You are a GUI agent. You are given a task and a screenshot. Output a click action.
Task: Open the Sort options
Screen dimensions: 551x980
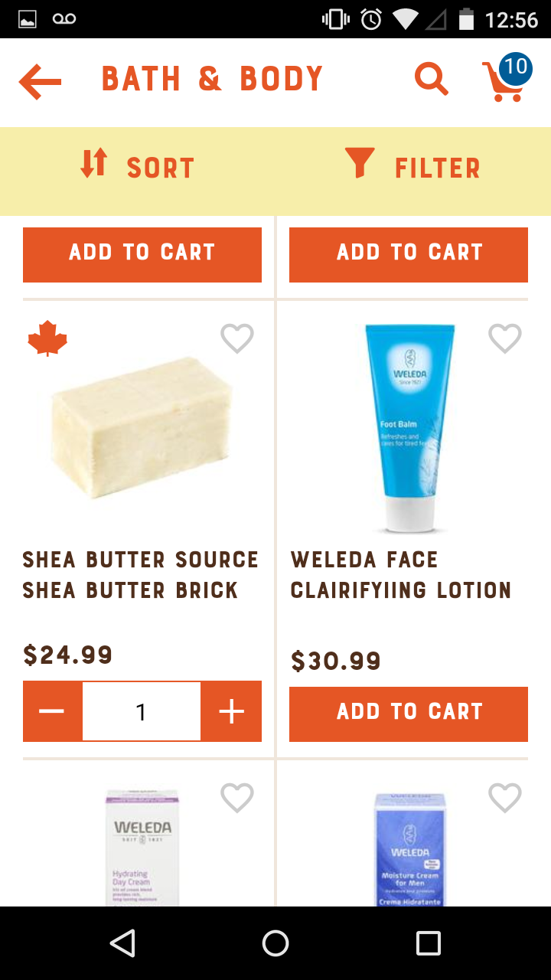coord(138,168)
